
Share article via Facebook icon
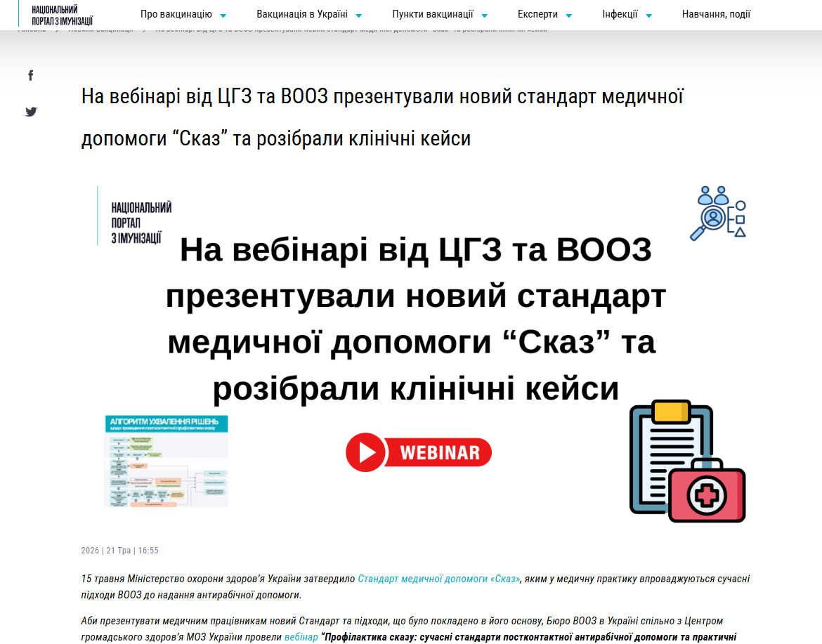click(31, 75)
